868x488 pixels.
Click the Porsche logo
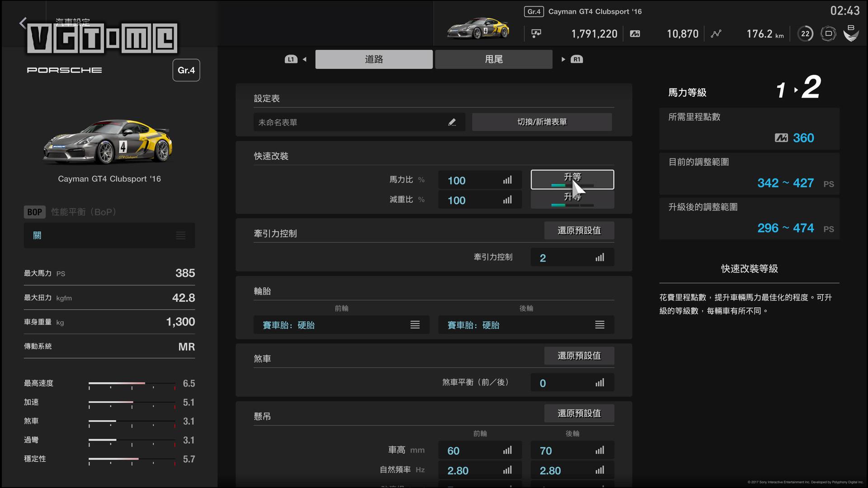tap(64, 70)
